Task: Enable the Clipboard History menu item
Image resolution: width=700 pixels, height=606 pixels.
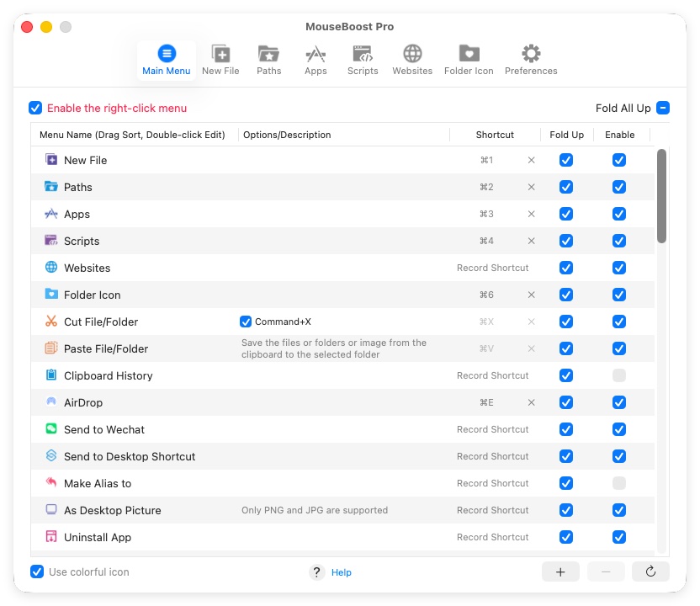Action: coord(618,375)
